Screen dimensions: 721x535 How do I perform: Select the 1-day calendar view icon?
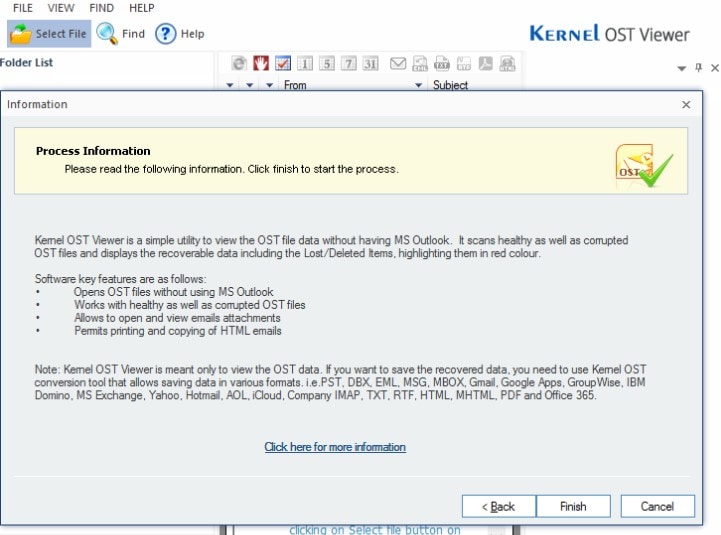(305, 63)
